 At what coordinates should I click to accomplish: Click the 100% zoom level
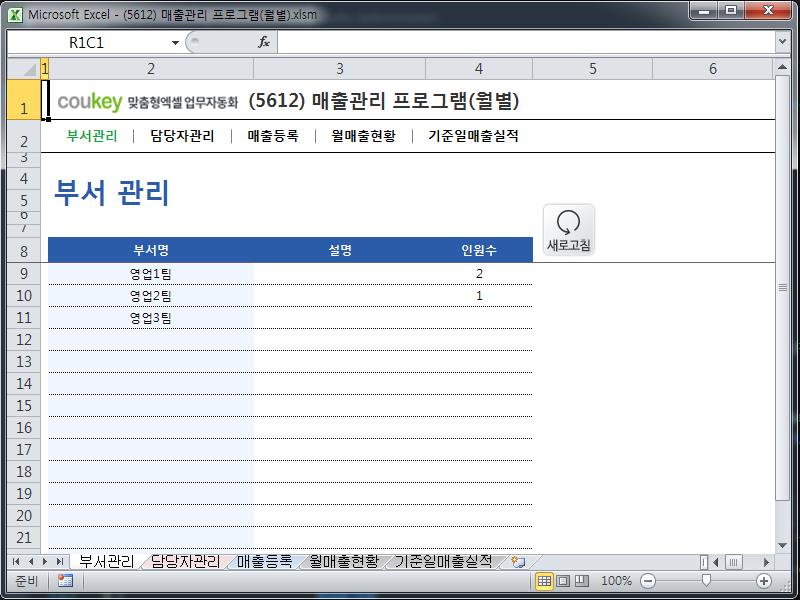click(616, 581)
